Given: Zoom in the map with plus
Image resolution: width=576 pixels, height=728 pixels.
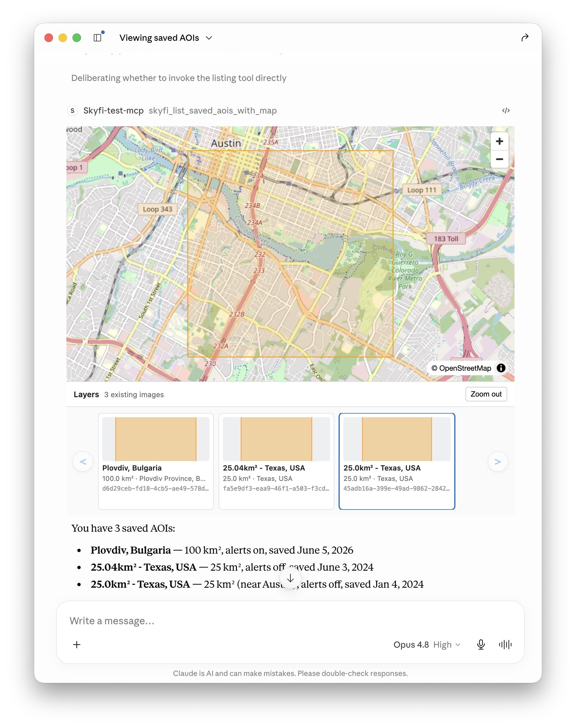Looking at the screenshot, I should [x=500, y=141].
